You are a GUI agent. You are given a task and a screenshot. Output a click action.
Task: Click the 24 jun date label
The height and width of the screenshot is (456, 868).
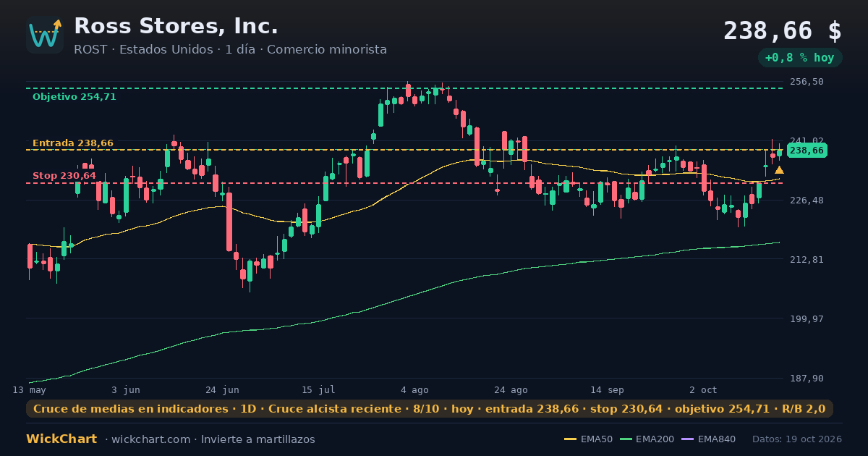(222, 390)
